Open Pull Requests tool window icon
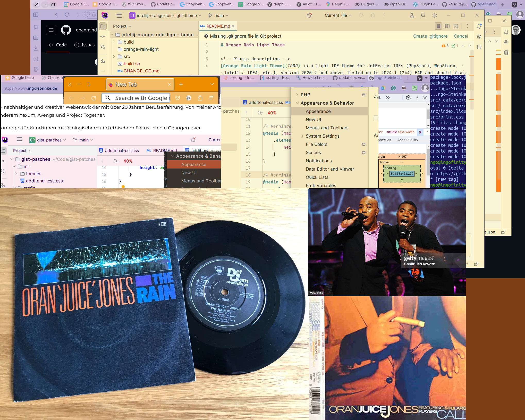The width and height of the screenshot is (525, 420). coord(103,47)
